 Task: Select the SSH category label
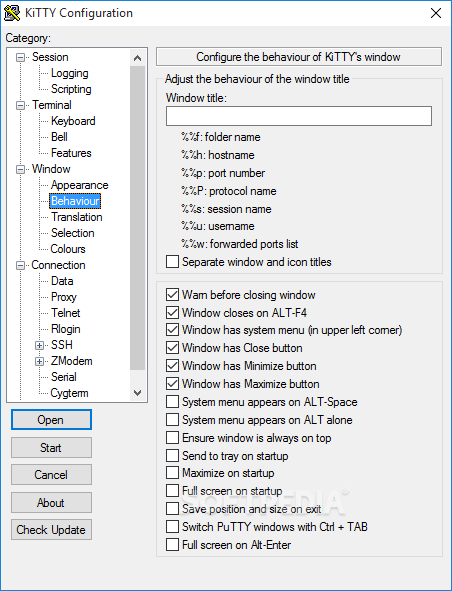[x=62, y=345]
